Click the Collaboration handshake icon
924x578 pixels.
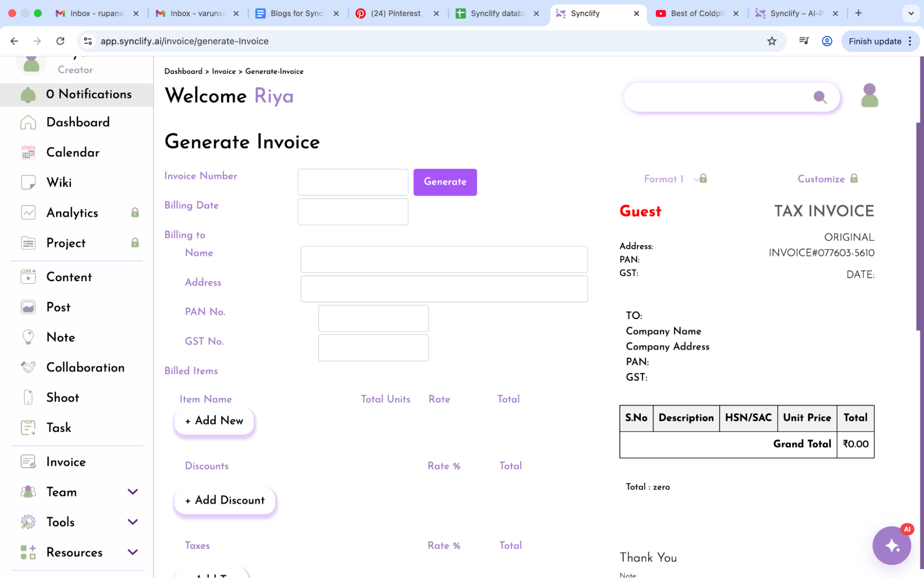[x=28, y=368]
